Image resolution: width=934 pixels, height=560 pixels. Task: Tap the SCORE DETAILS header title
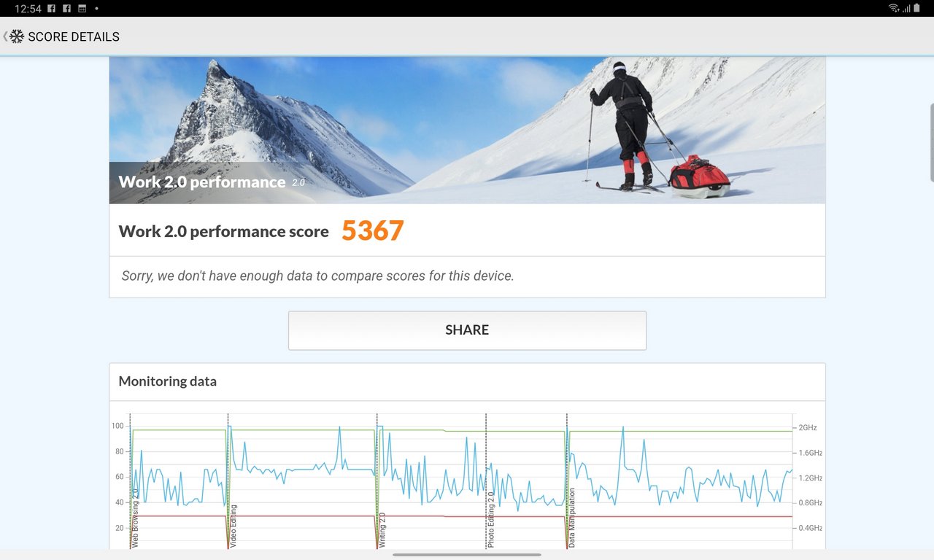click(74, 36)
